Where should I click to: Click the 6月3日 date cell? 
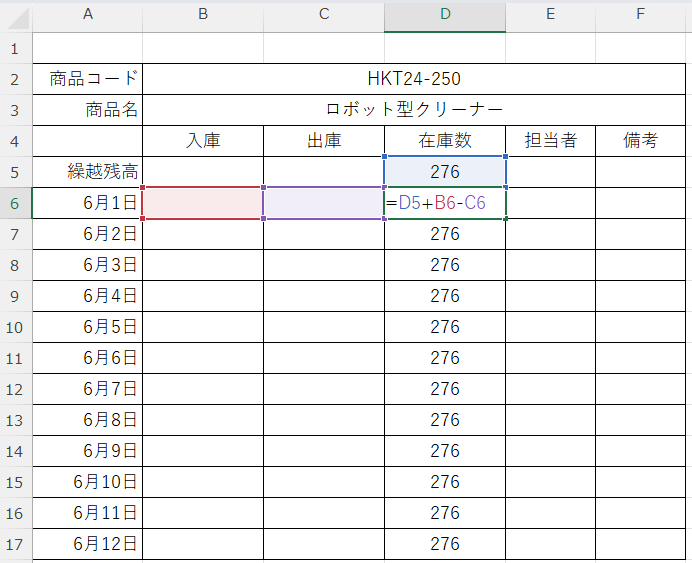click(x=88, y=265)
